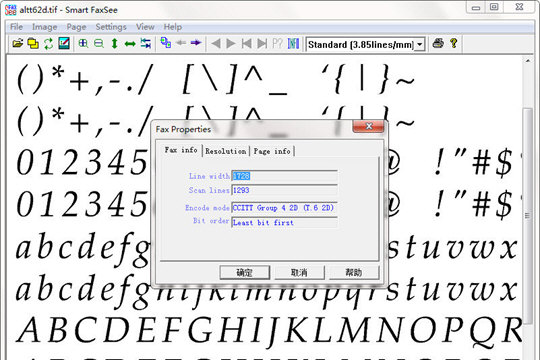Go to next page triangle

(231, 44)
